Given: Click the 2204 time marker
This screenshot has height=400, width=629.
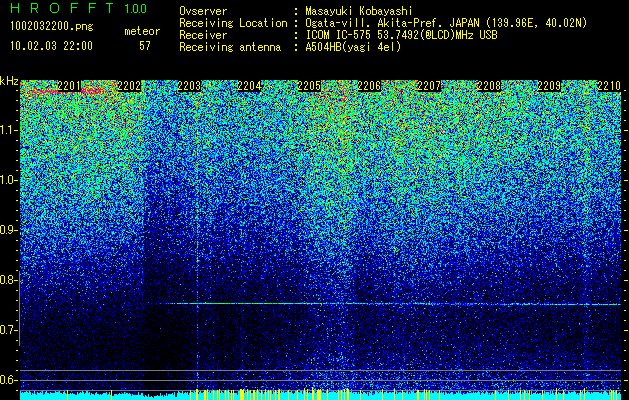Looking at the screenshot, I should pos(250,86).
